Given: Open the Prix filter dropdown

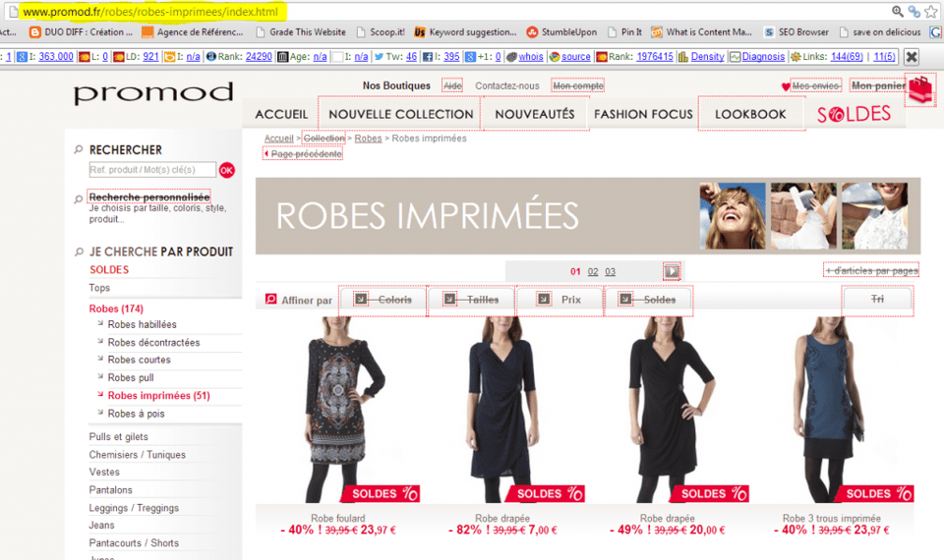Looking at the screenshot, I should tap(560, 300).
